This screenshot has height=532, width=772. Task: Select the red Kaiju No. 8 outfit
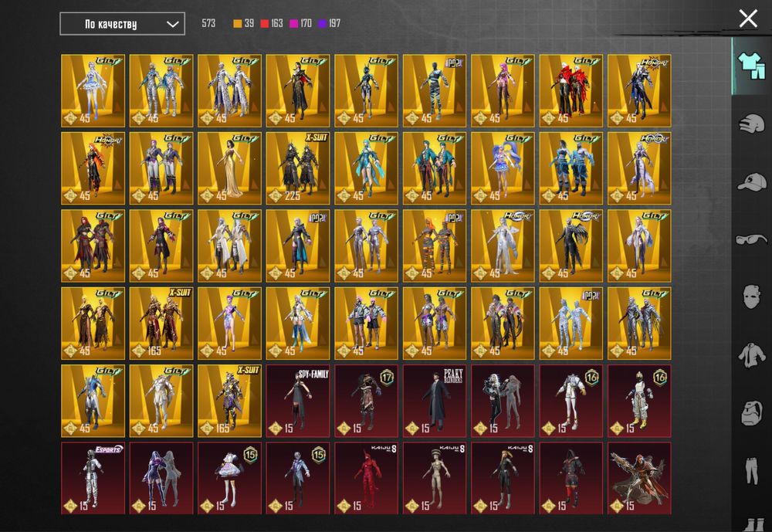366,478
